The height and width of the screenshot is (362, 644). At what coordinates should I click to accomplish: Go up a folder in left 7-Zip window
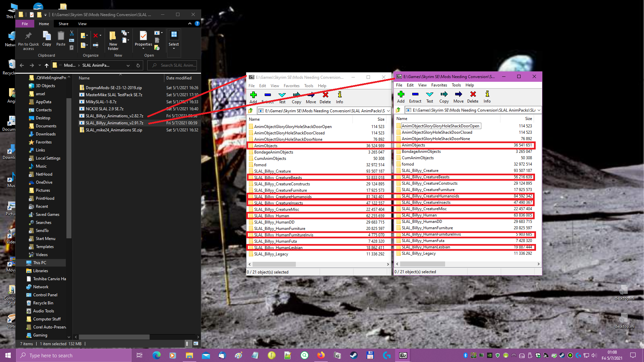[251, 111]
